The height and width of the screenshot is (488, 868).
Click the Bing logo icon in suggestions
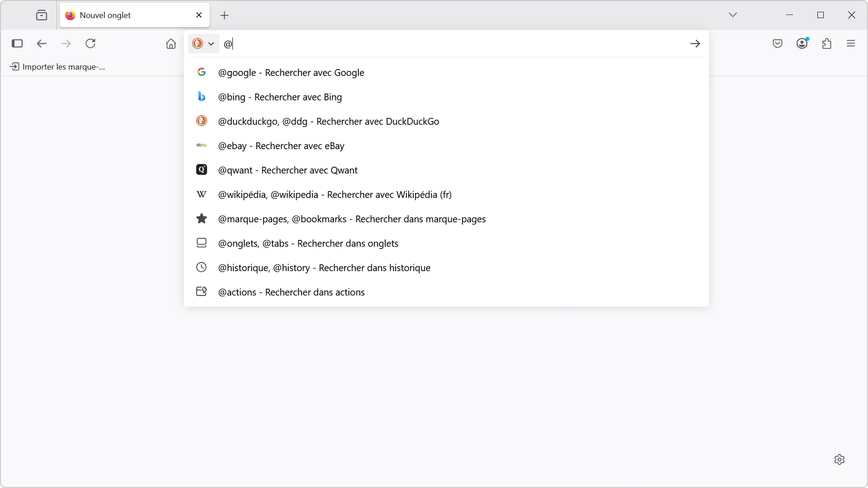point(202,96)
